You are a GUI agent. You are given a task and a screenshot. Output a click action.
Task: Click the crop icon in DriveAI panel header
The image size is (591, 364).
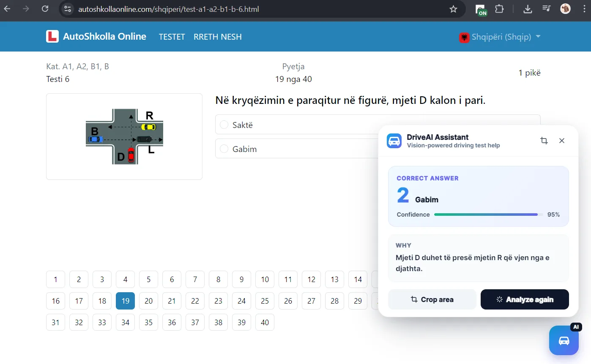click(x=544, y=141)
